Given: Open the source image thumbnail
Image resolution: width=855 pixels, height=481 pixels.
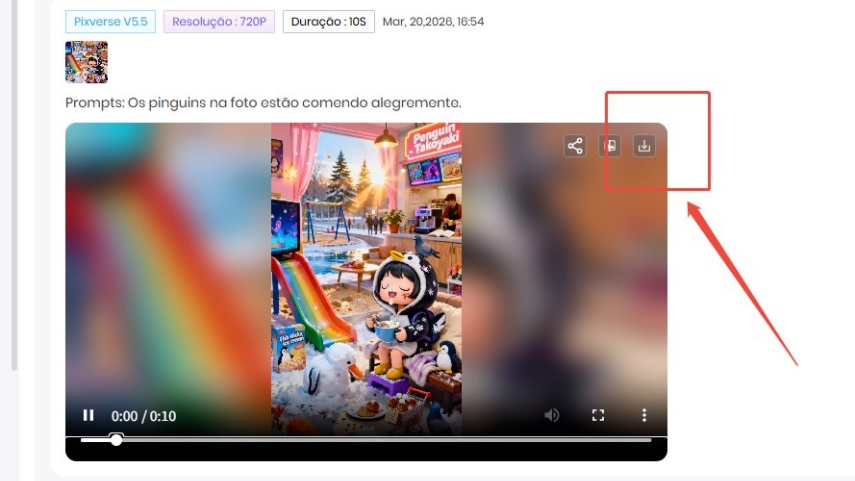Looking at the screenshot, I should [x=87, y=62].
